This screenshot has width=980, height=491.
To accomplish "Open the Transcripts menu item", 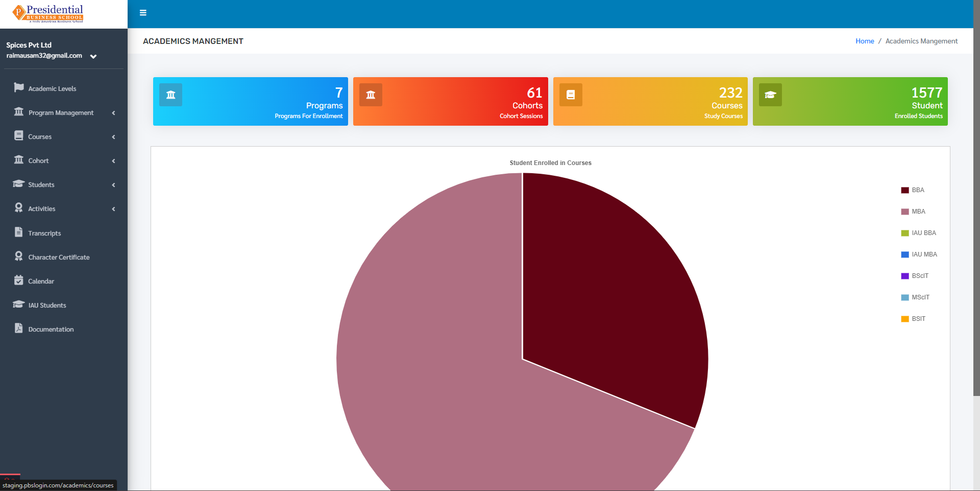I will click(x=64, y=233).
